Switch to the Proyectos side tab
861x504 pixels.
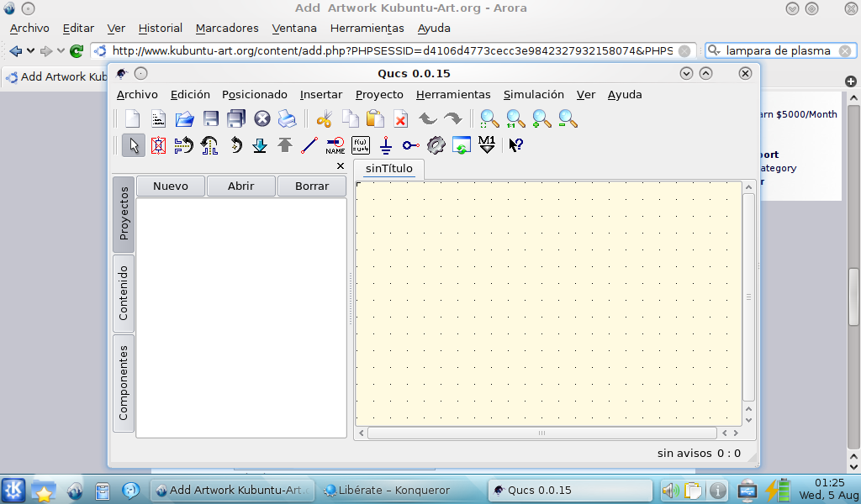[124, 214]
